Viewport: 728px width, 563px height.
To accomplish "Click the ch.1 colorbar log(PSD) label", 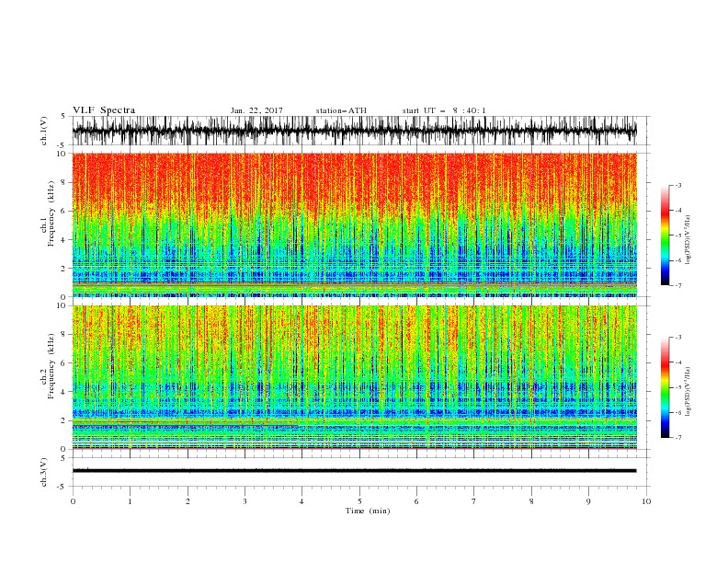I will pos(688,240).
